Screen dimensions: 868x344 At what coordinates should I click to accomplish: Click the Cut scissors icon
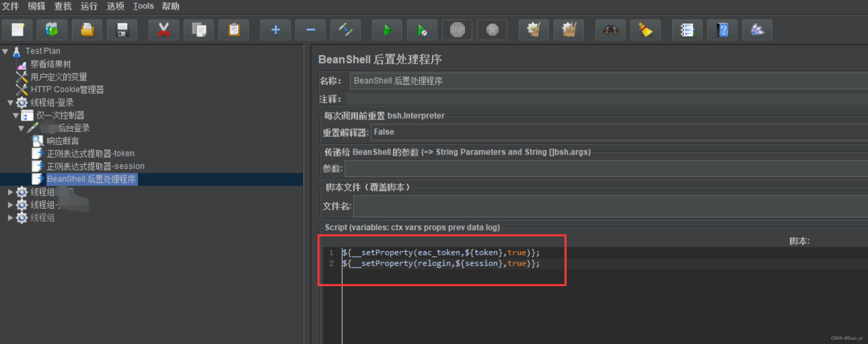click(164, 30)
